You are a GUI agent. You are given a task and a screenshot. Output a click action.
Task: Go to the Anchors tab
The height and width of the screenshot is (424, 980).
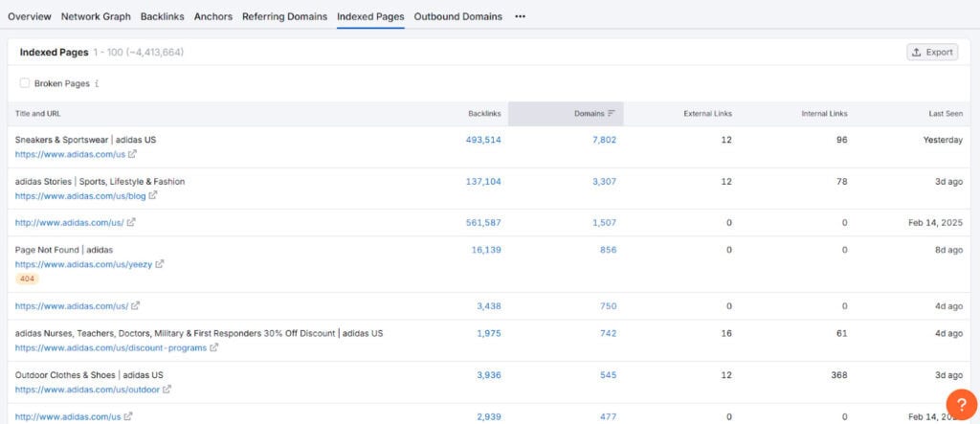click(x=213, y=17)
